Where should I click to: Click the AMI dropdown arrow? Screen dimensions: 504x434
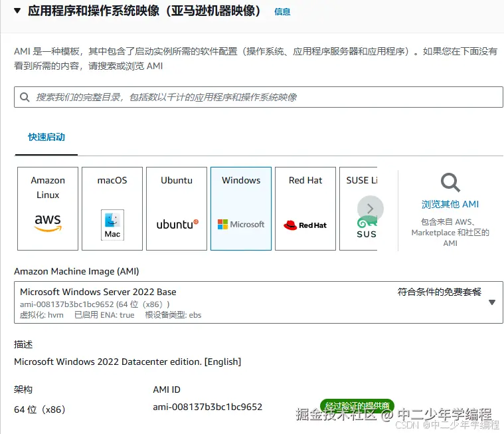coord(492,302)
